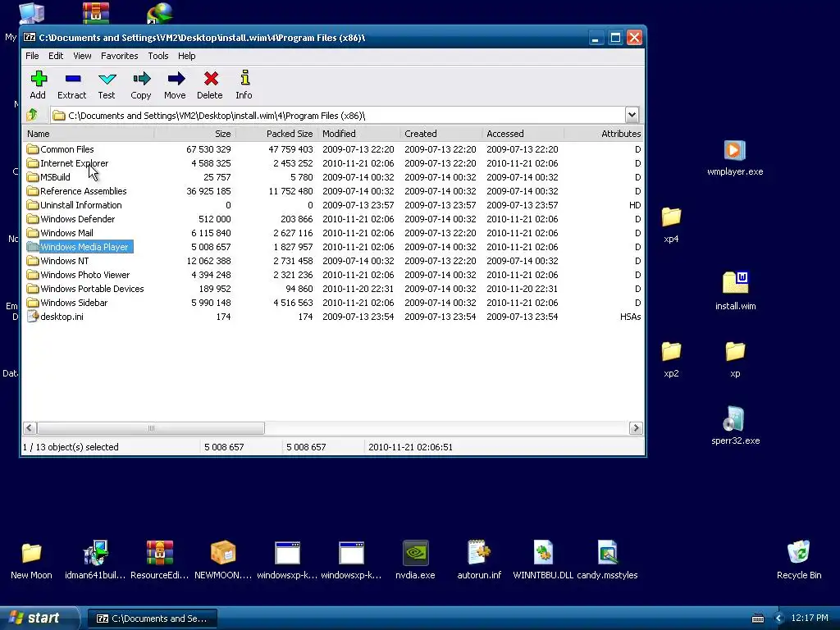Select the Internet Explorer folder row

coord(333,163)
